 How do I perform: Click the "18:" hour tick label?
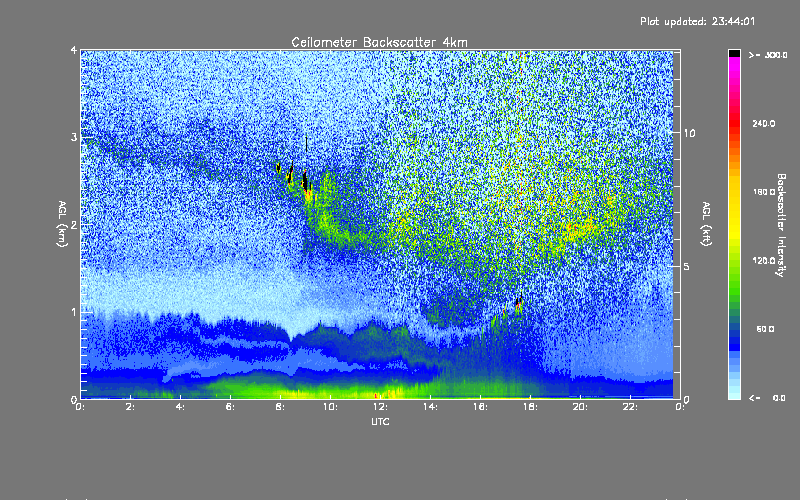point(530,407)
